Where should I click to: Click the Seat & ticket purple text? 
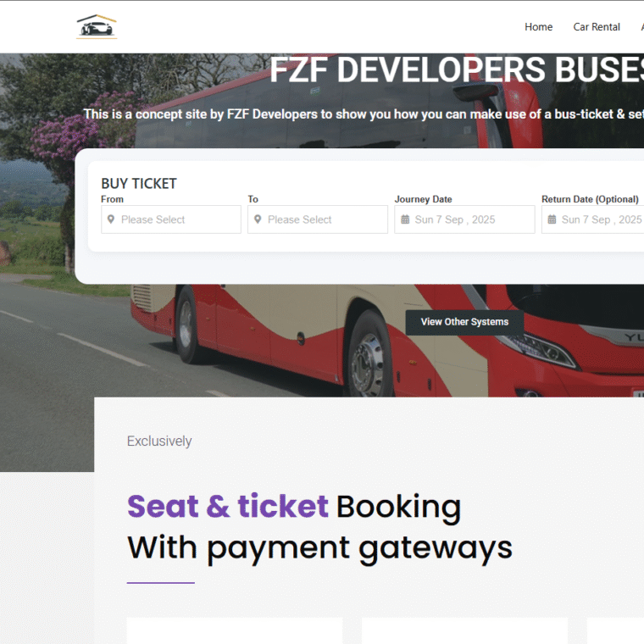point(228,507)
